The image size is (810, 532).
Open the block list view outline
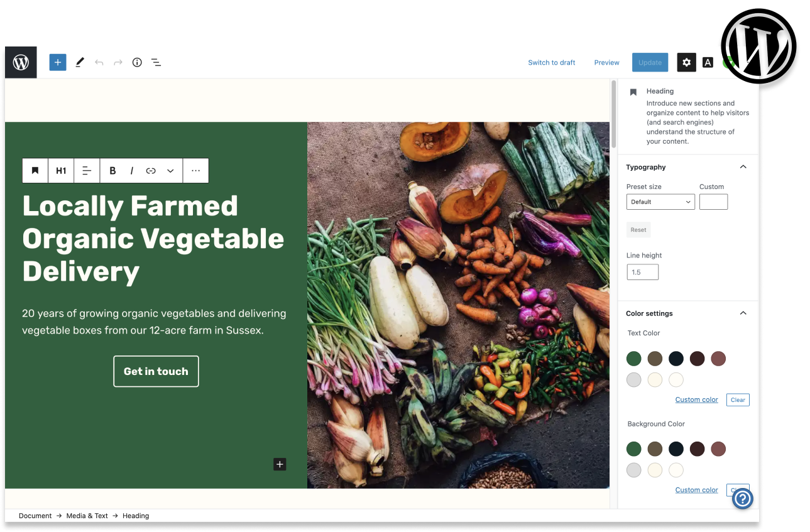pyautogui.click(x=156, y=62)
